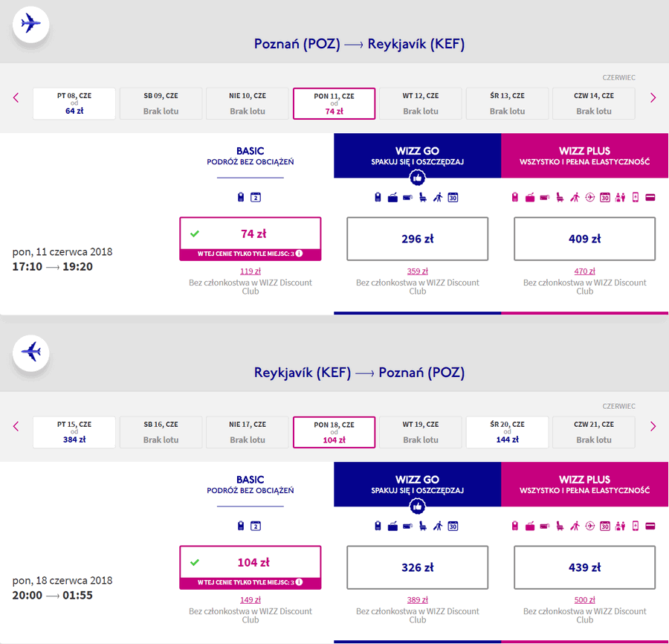Screen dimensions: 669x644
Task: Click WIZZ GO priority boarding icon, outbound flight
Action: [x=438, y=198]
